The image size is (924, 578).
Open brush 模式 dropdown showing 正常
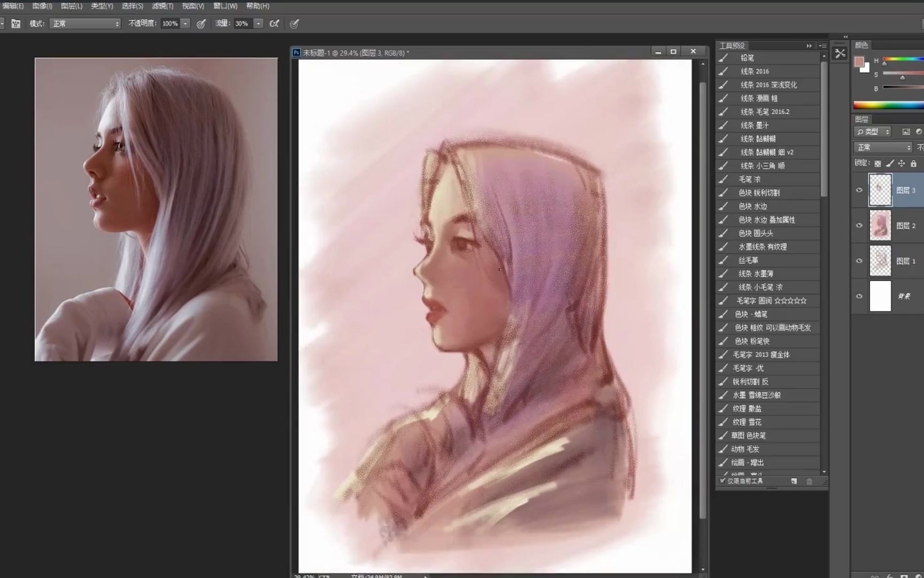tap(86, 24)
